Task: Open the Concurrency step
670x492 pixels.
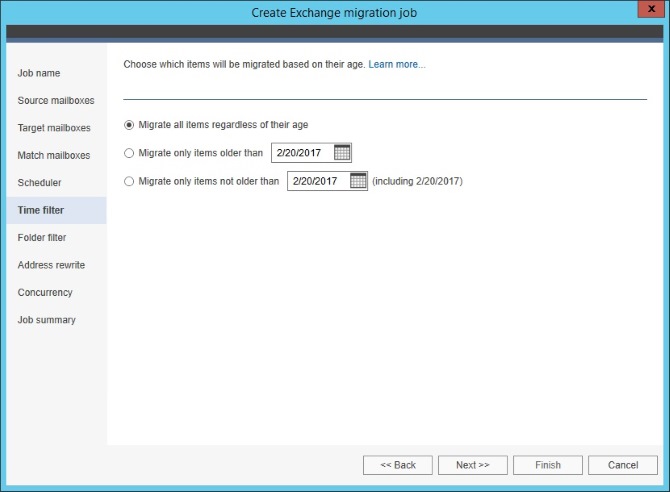Action: (x=45, y=292)
